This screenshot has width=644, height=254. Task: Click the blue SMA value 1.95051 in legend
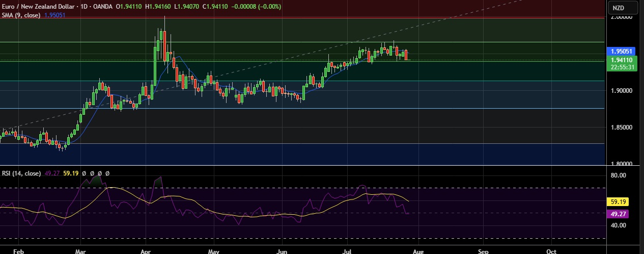tap(54, 15)
